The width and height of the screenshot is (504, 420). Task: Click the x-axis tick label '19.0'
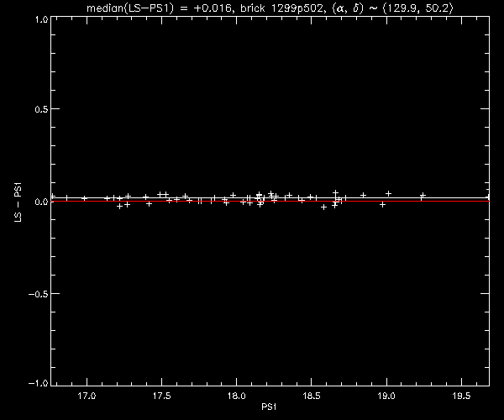(386, 396)
